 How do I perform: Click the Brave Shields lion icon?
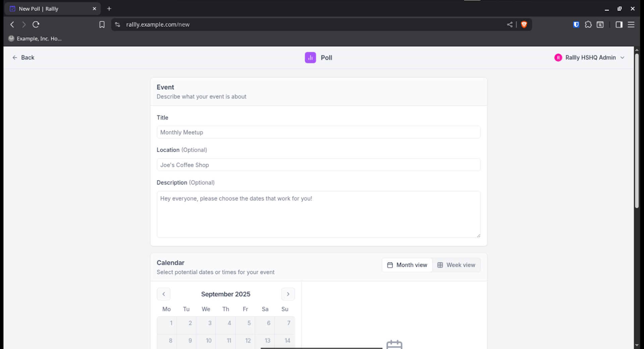pos(524,24)
